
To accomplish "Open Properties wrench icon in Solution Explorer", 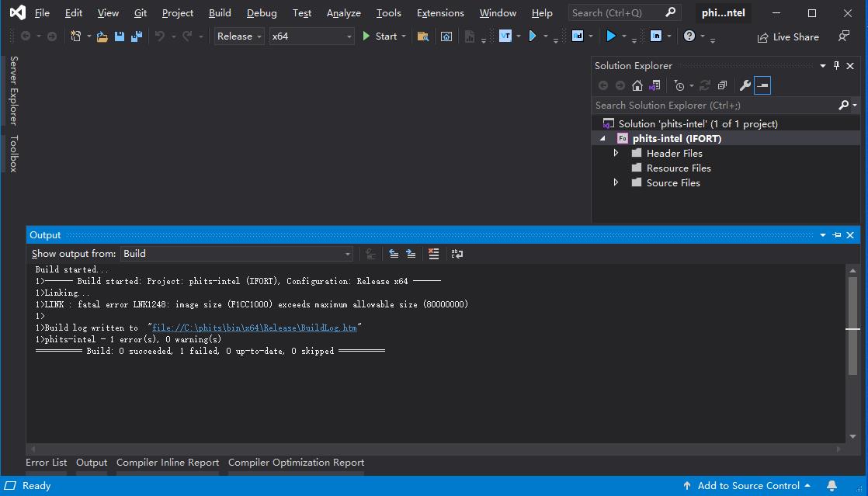I will (745, 85).
